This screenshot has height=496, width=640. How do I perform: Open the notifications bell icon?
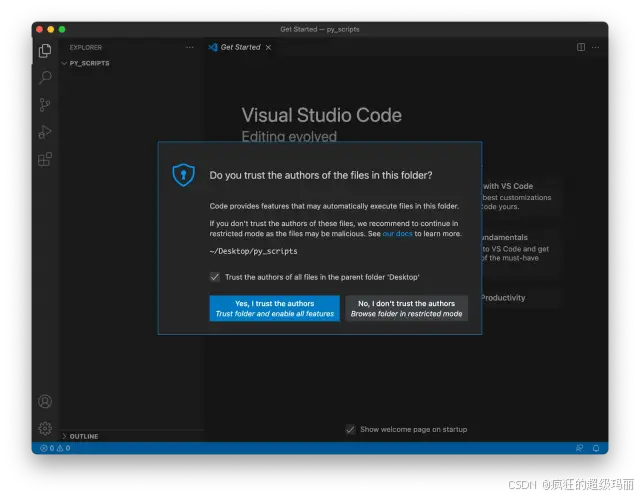[596, 448]
